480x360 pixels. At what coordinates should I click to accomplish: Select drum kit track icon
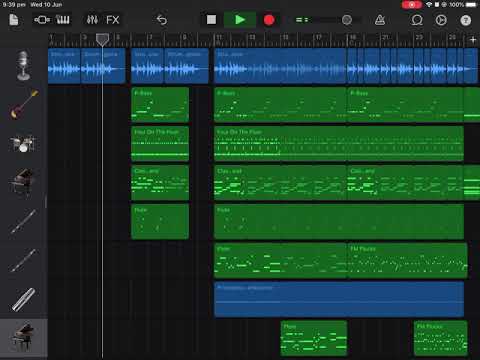tap(23, 144)
